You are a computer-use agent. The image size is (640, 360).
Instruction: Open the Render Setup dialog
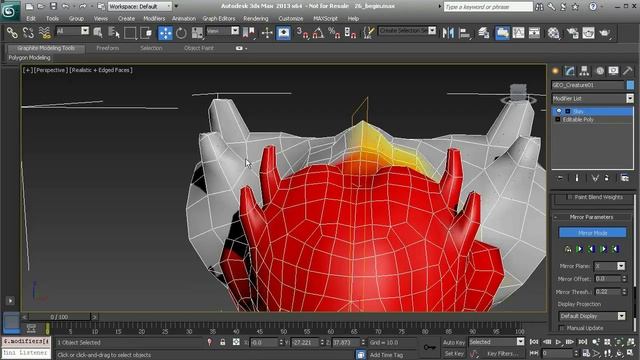(x=572, y=33)
